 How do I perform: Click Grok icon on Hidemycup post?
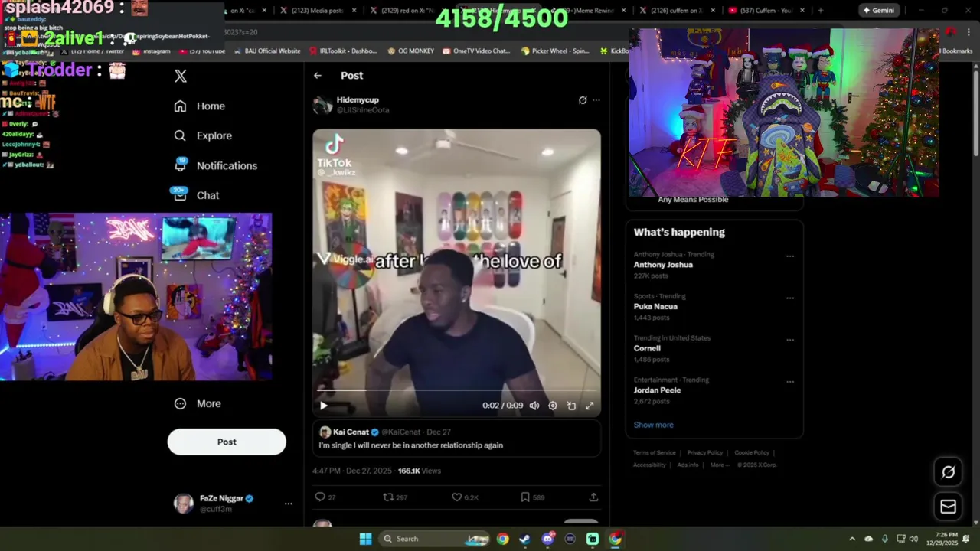583,100
